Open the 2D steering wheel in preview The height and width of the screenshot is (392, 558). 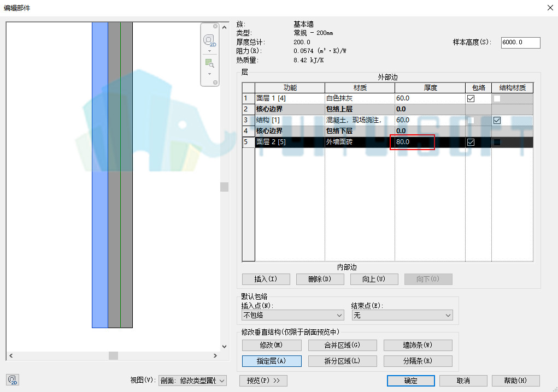pos(209,40)
